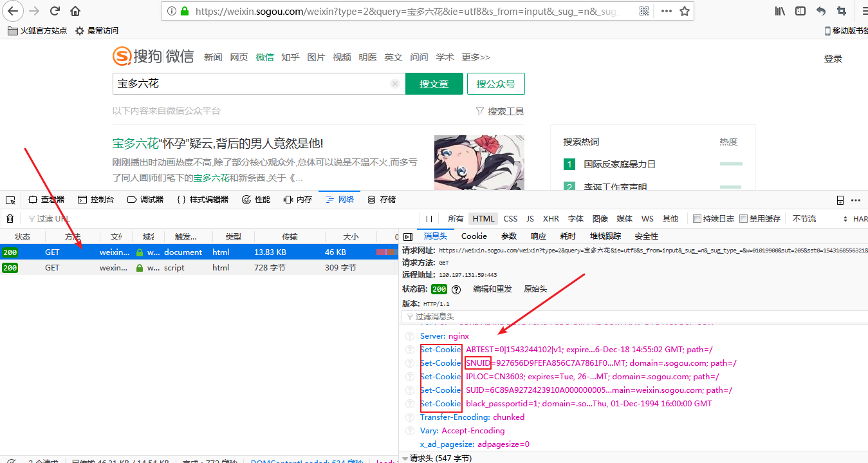Open the 宝多六花 怀孕疑云 article link

[x=218, y=143]
